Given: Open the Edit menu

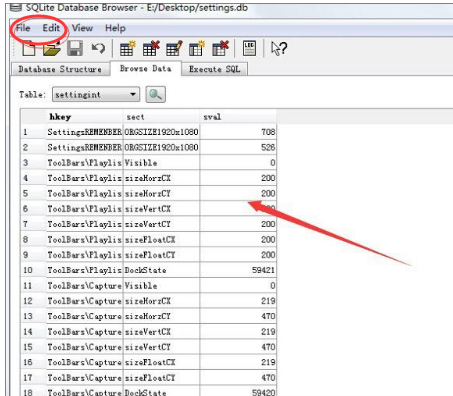Looking at the screenshot, I should tap(51, 28).
